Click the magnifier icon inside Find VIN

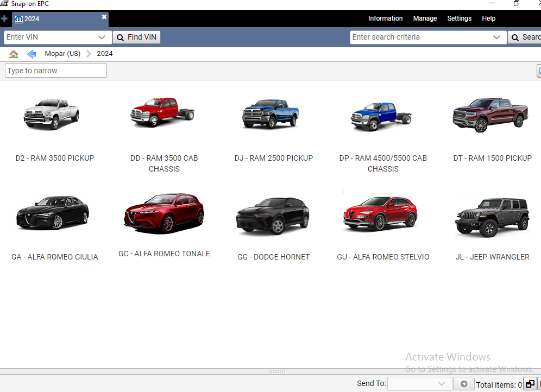(x=121, y=37)
